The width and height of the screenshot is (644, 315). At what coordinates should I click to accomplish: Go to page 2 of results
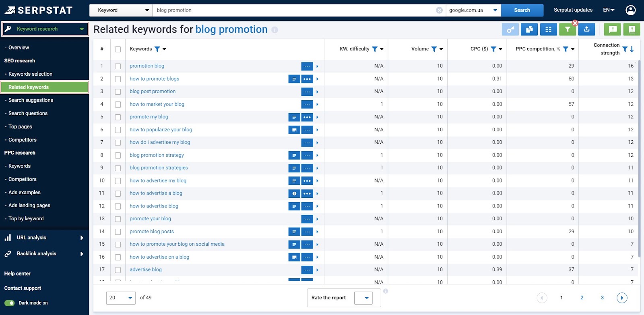pyautogui.click(x=582, y=298)
